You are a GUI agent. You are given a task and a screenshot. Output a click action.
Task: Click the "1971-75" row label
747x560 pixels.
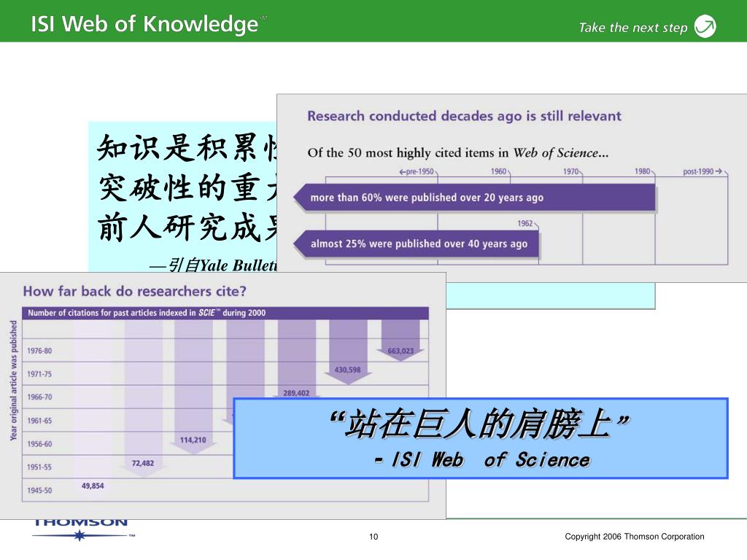pos(39,374)
